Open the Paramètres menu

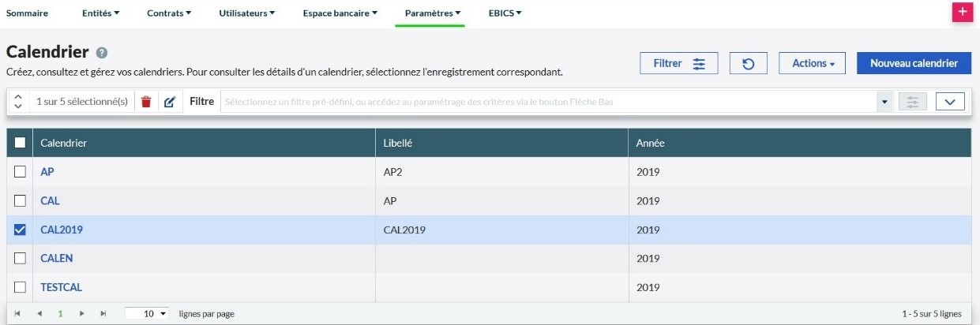(432, 13)
